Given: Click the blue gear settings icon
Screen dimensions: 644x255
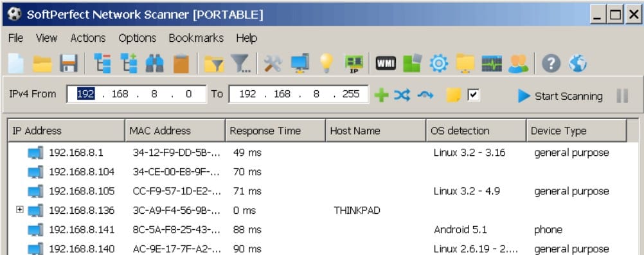Looking at the screenshot, I should 438,64.
